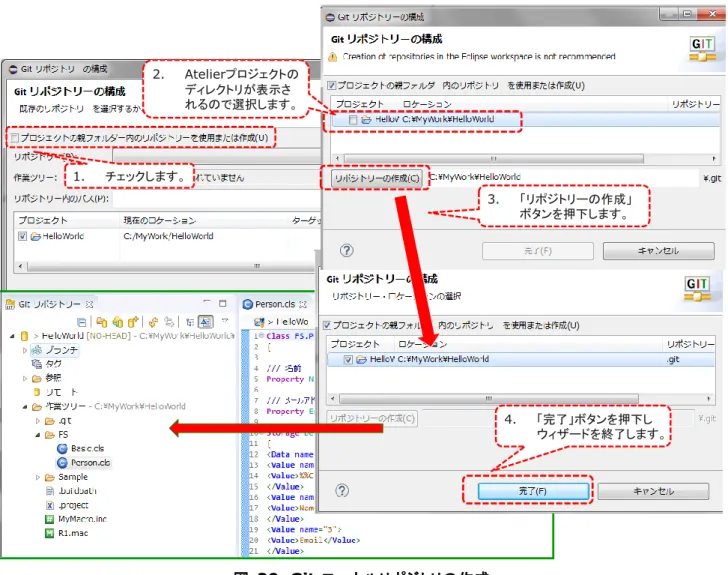Click greyed リポジトリーの作成(C) in lower dialog
Image resolution: width=728 pixels, height=575 pixels.
click(372, 418)
